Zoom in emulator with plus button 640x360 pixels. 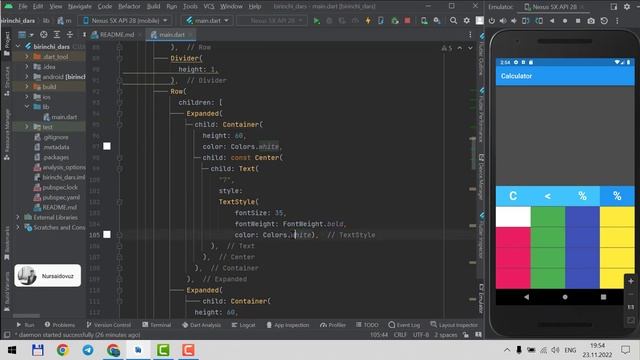coord(631,281)
